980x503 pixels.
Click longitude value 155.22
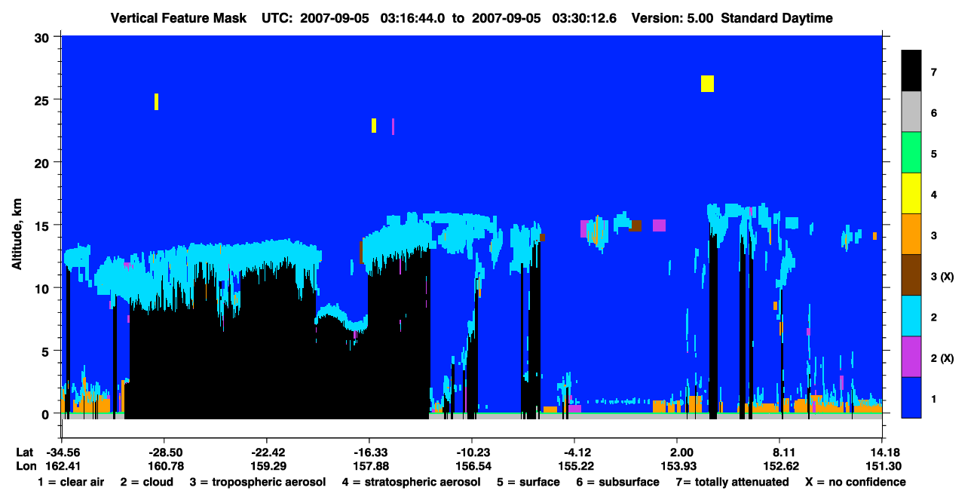click(x=574, y=465)
